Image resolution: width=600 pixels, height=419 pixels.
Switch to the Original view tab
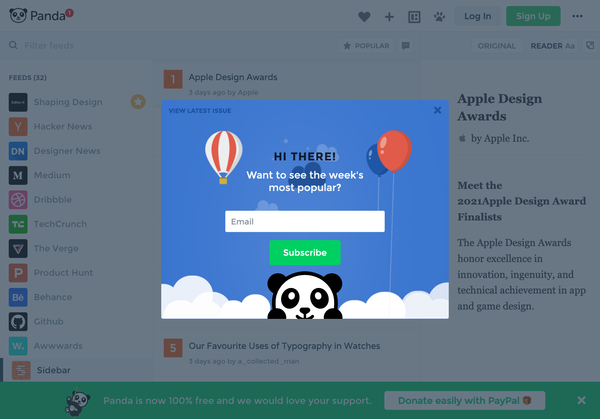pos(497,46)
